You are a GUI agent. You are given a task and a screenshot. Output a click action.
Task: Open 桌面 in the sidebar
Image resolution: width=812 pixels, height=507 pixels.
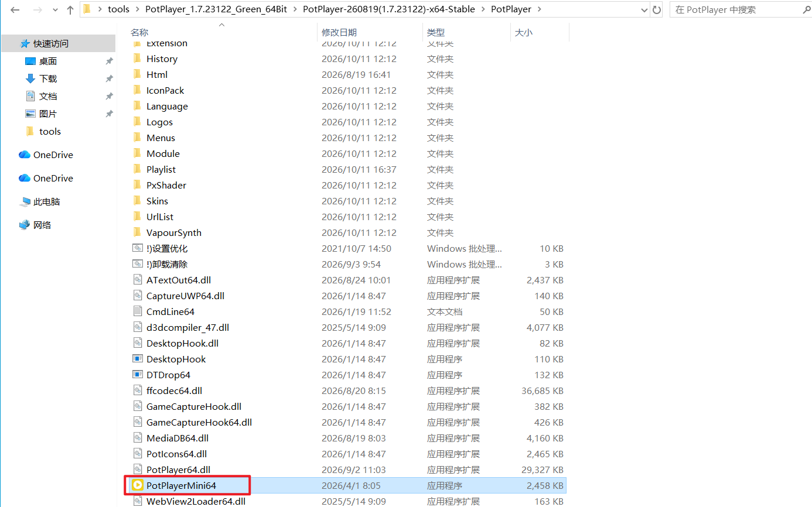(x=48, y=61)
